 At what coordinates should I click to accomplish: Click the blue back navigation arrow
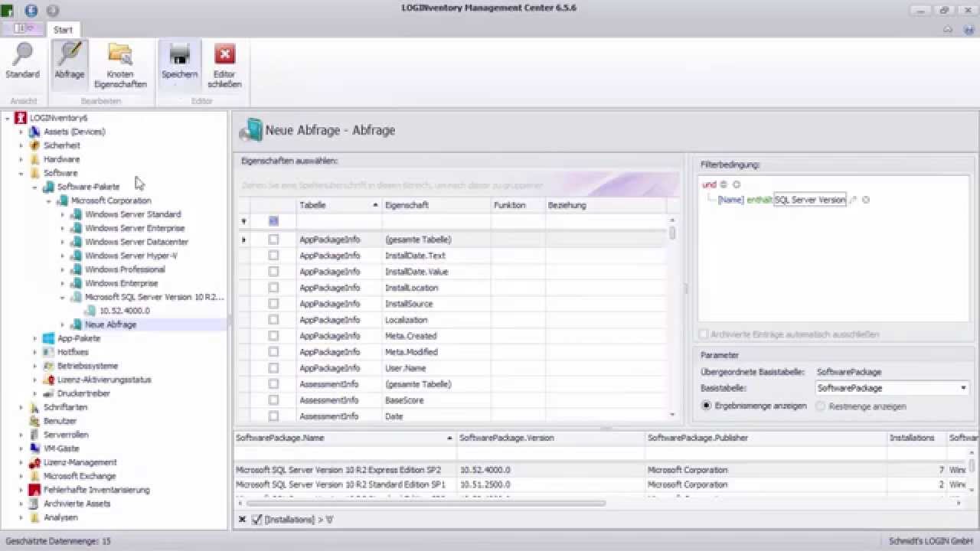(31, 10)
